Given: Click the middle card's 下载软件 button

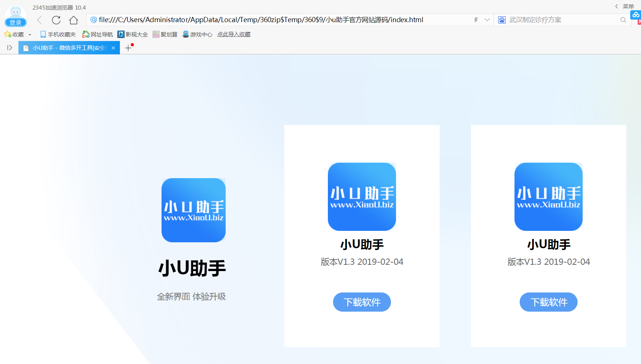Looking at the screenshot, I should (362, 302).
